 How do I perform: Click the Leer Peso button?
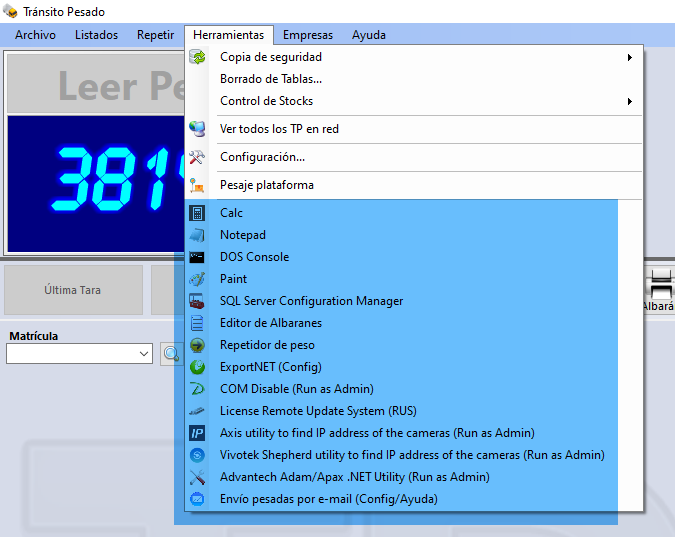tap(96, 84)
